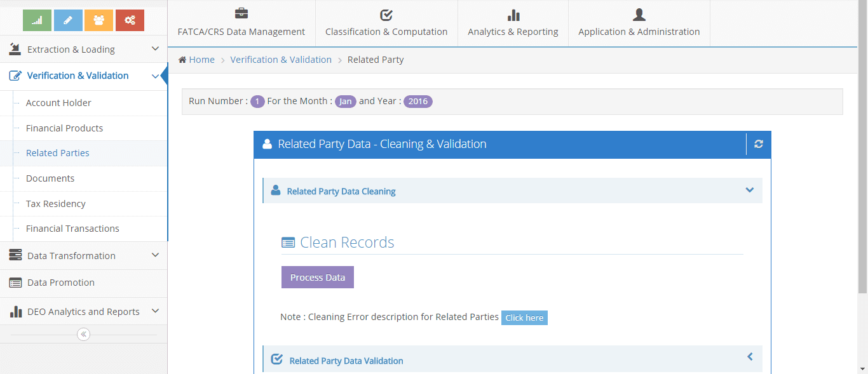Open Analytics & Reporting tab

513,23
